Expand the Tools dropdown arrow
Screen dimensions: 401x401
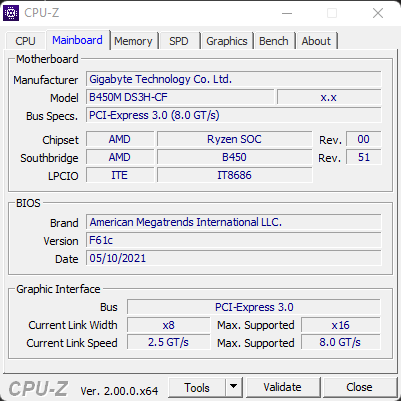click(234, 387)
